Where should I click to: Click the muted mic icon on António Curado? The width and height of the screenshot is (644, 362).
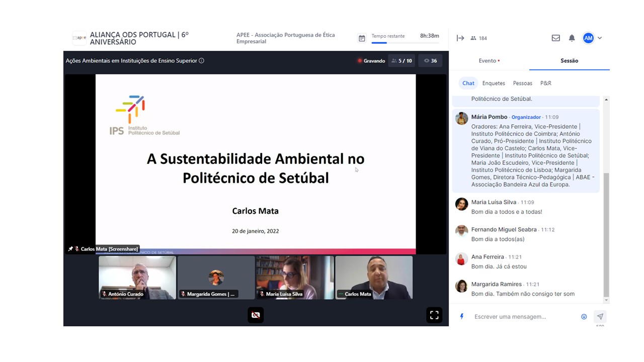pyautogui.click(x=104, y=294)
